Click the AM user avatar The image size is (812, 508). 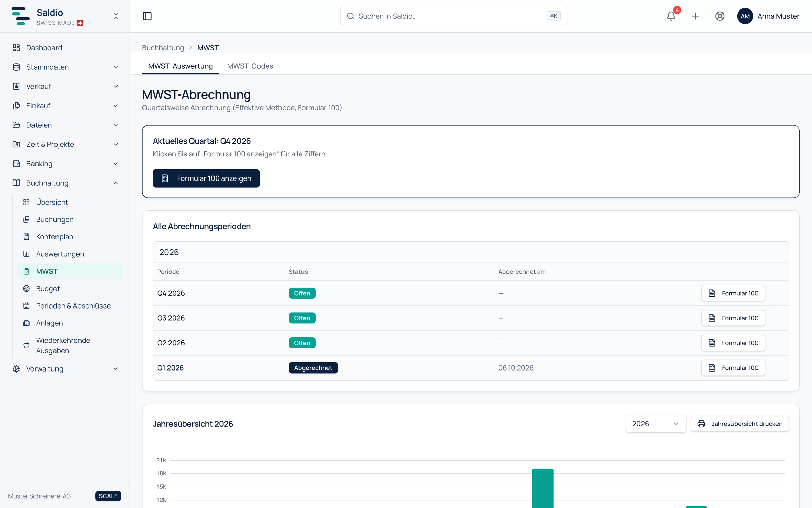coord(745,16)
